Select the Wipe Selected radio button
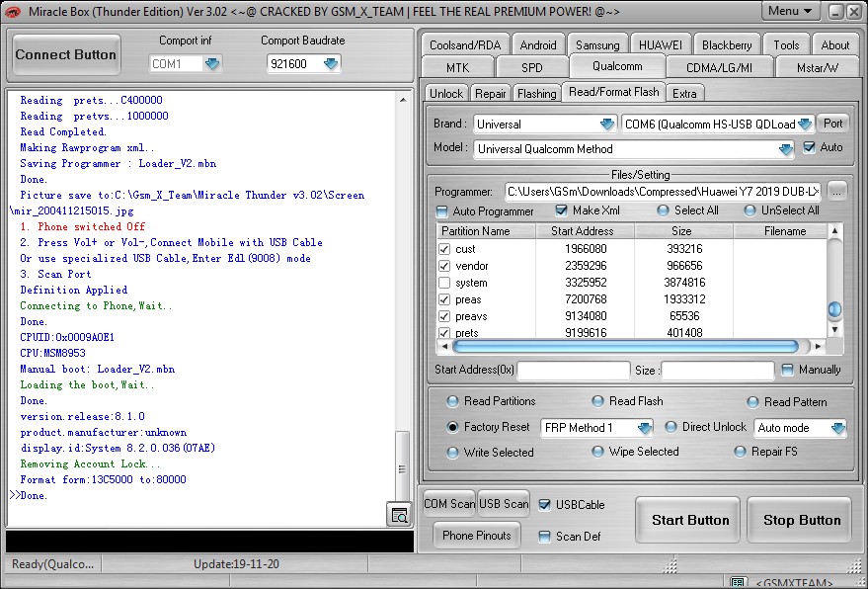 point(597,453)
